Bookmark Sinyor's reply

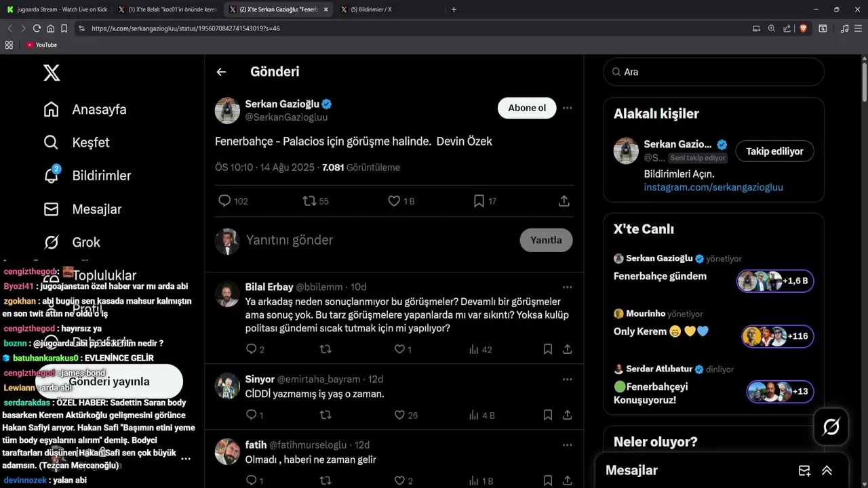(547, 415)
